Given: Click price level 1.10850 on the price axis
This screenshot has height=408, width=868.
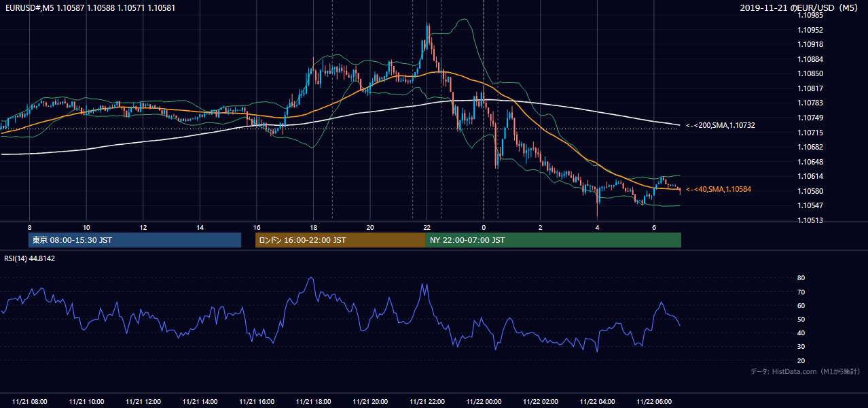Looking at the screenshot, I should point(810,73).
